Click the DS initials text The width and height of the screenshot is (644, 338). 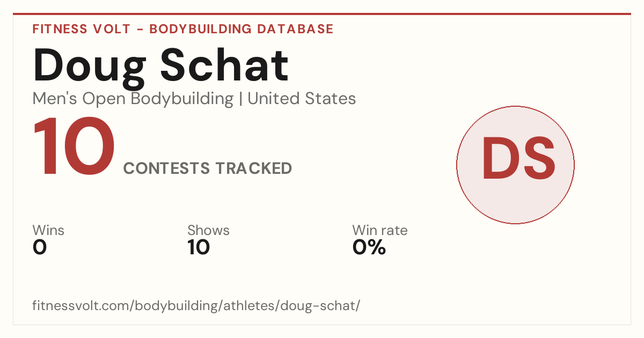(518, 159)
